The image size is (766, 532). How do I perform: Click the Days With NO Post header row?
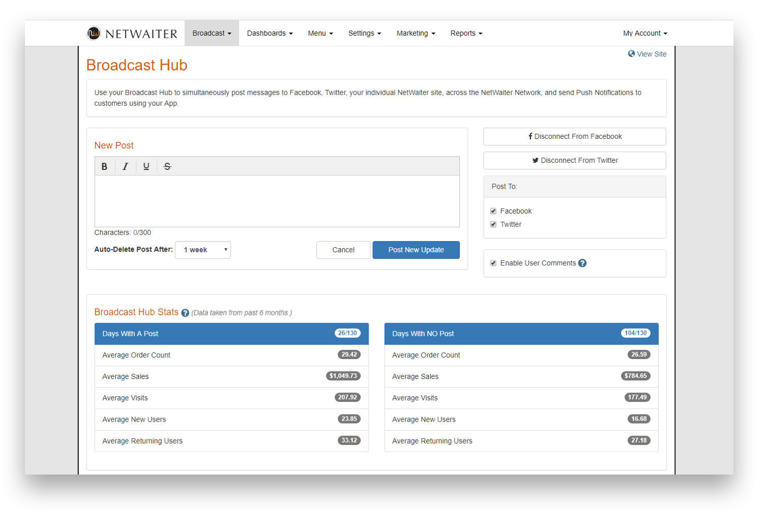[521, 334]
